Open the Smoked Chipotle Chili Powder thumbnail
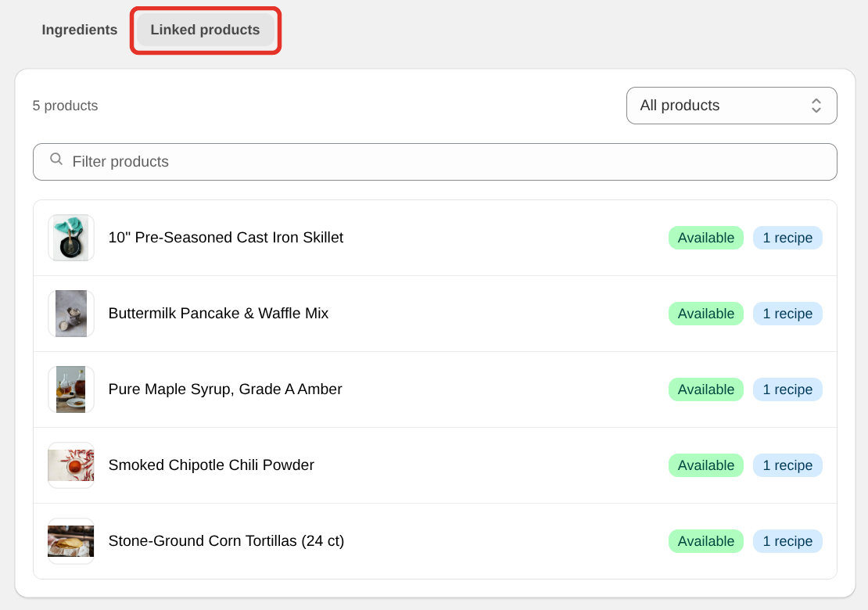 (x=71, y=465)
